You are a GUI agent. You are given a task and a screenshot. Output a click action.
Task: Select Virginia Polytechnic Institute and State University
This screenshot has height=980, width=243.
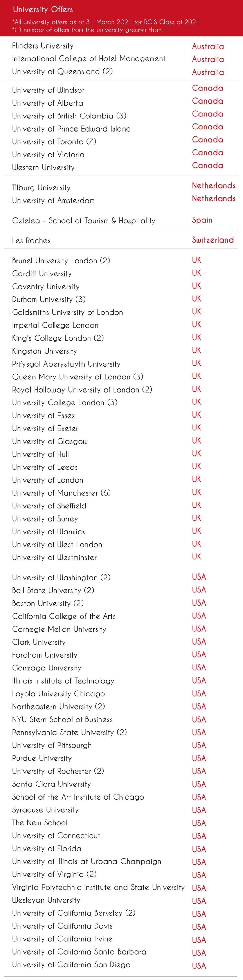click(98, 888)
